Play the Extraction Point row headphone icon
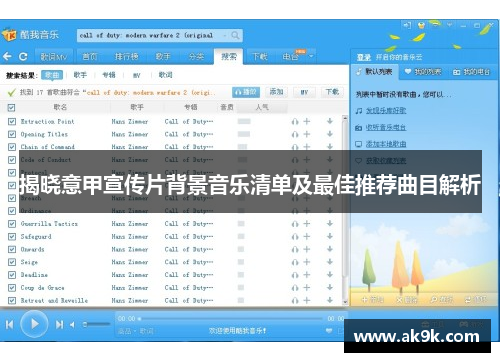This screenshot has width=500, height=362. click(295, 122)
